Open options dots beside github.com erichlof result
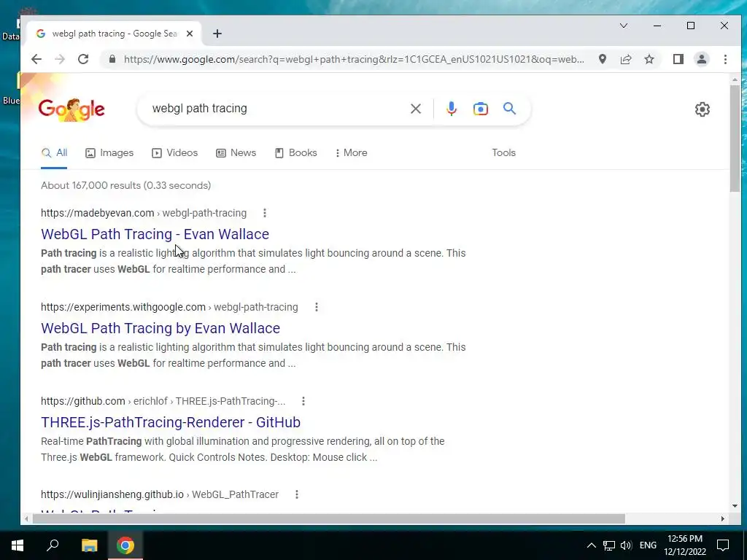747x560 pixels. tap(303, 401)
